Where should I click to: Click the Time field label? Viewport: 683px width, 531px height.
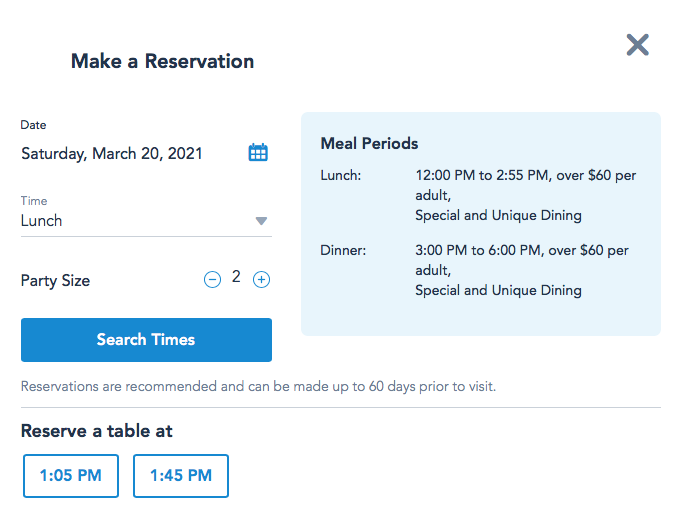pyautogui.click(x=34, y=201)
